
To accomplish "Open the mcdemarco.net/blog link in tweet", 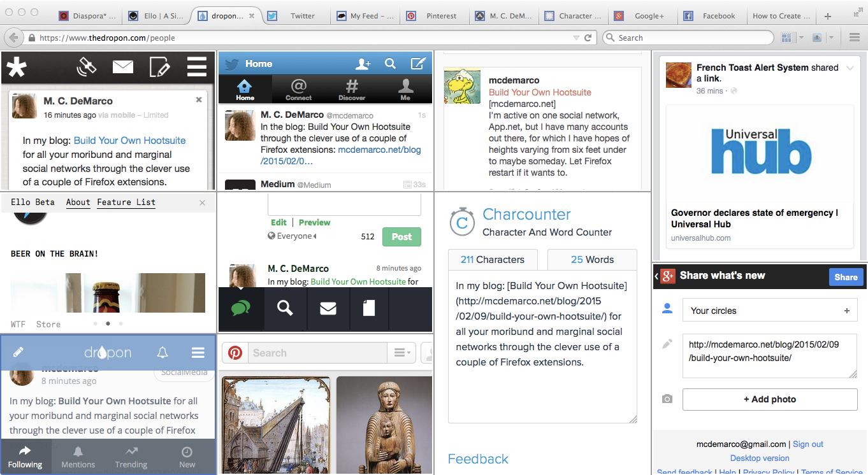I will click(341, 155).
